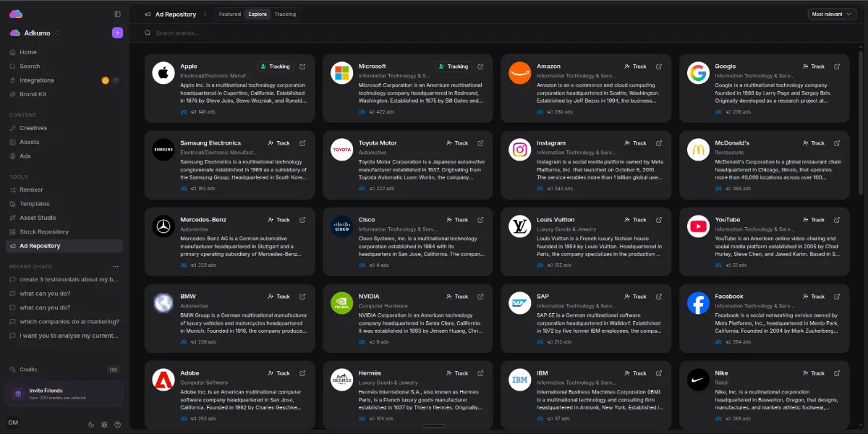868x434 pixels.
Task: Open Instagram external link icon
Action: coord(659,143)
